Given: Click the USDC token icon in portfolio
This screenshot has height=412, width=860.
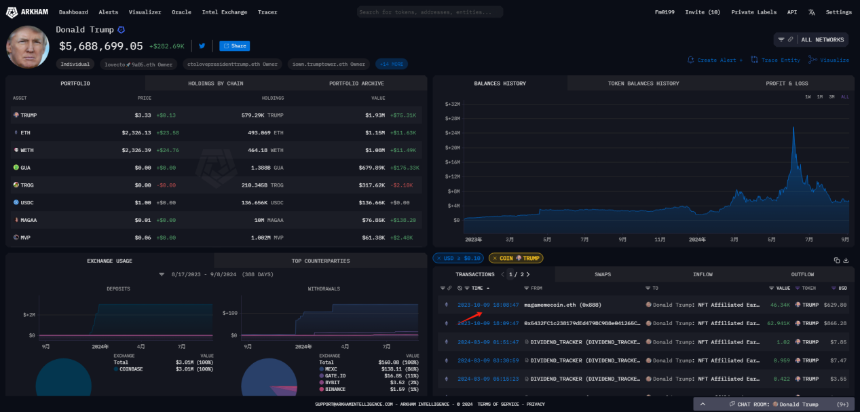Looking at the screenshot, I should tap(16, 202).
